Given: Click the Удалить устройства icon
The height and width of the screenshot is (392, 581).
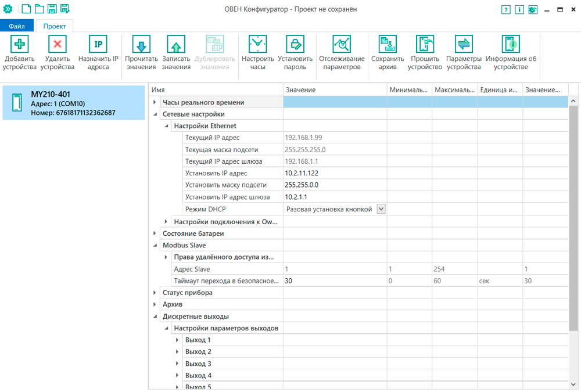Looking at the screenshot, I should 57,45.
